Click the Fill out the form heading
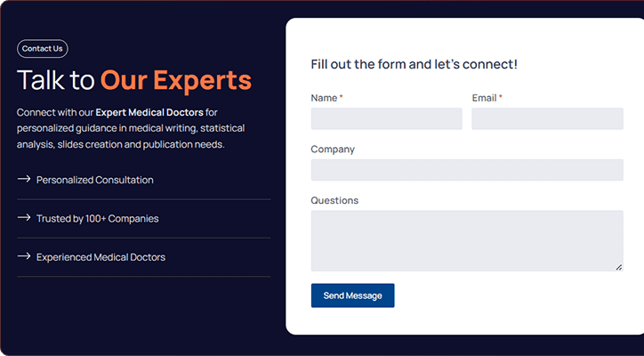 click(414, 64)
